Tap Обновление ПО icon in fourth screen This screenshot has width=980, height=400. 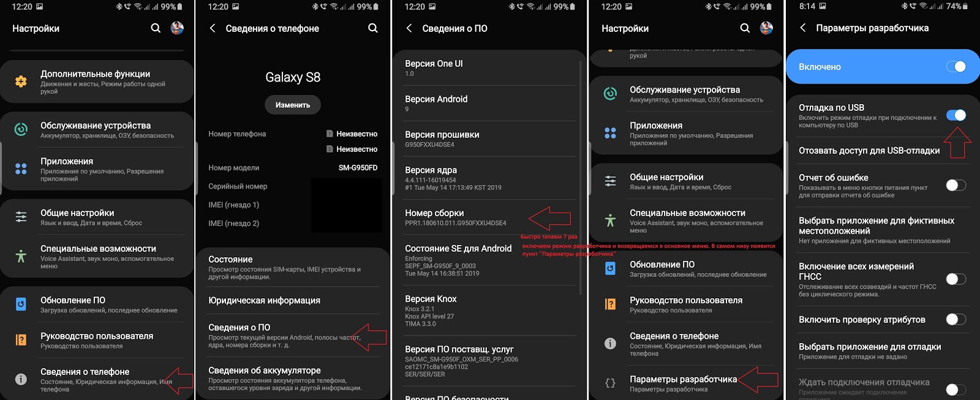(x=610, y=268)
